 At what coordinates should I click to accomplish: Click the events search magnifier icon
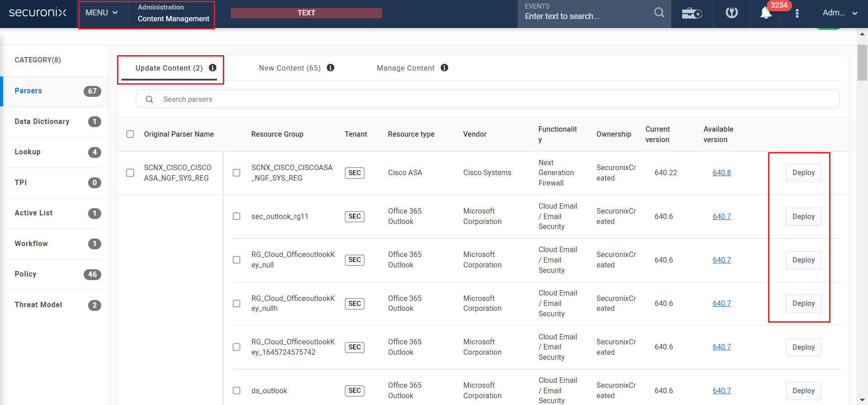click(659, 13)
